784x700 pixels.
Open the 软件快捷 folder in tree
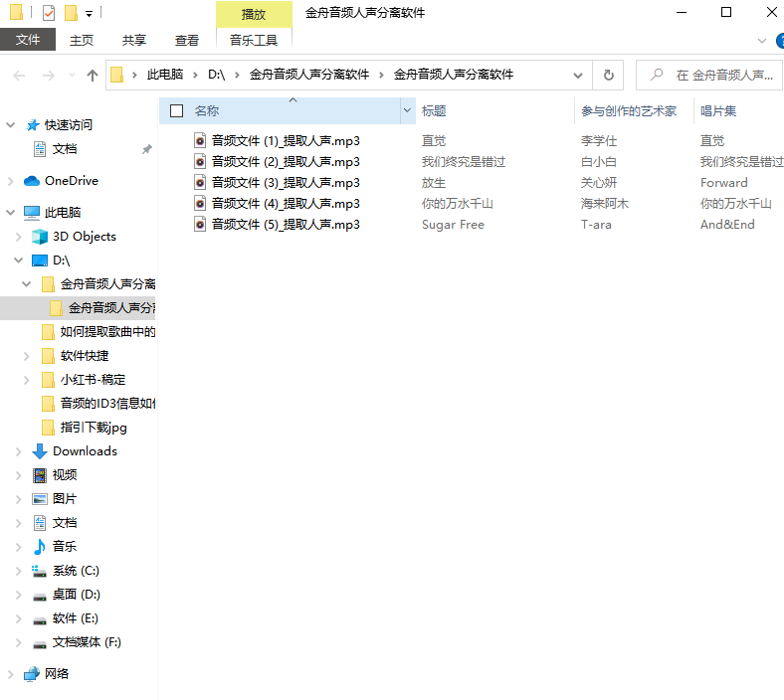tap(85, 356)
